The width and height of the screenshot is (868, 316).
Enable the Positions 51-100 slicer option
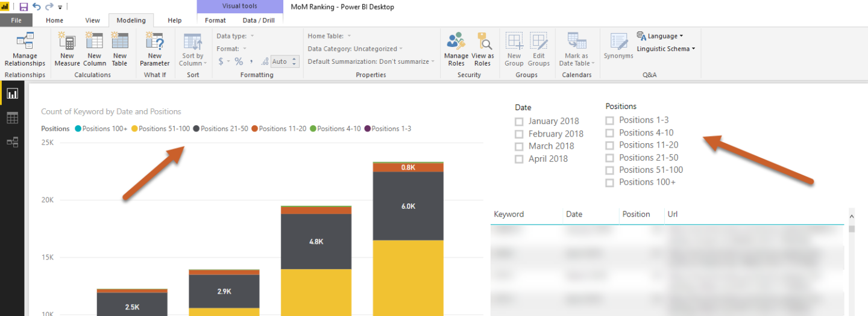point(609,170)
